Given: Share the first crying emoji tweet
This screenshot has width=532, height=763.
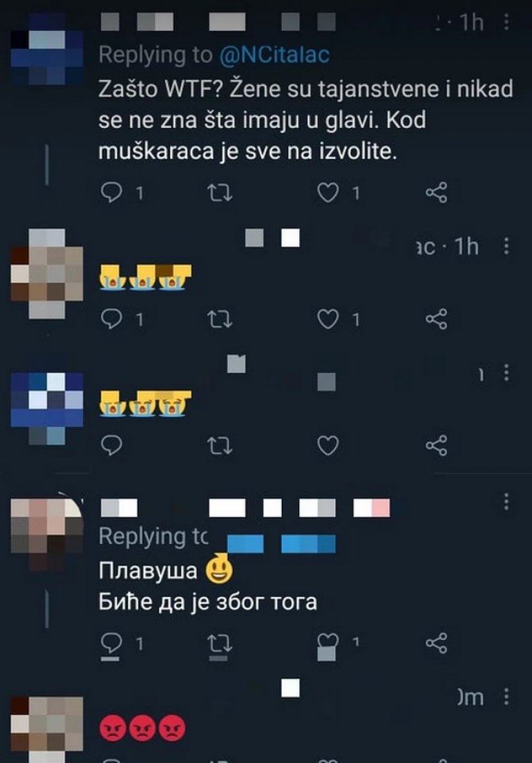Looking at the screenshot, I should (436, 319).
